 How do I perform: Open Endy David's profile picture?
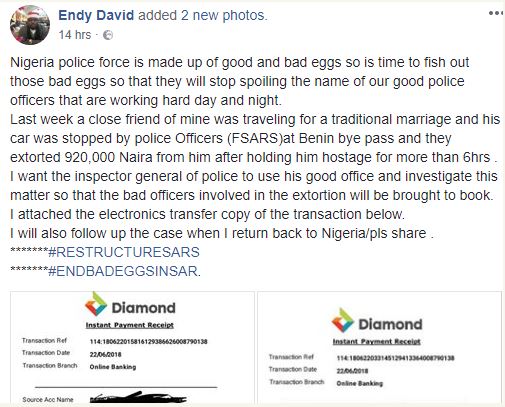30,25
